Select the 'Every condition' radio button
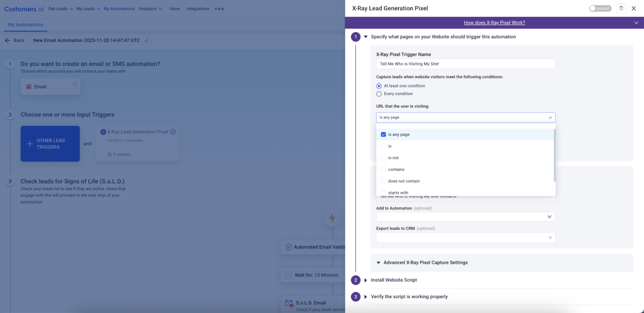The image size is (644, 313). tap(379, 94)
